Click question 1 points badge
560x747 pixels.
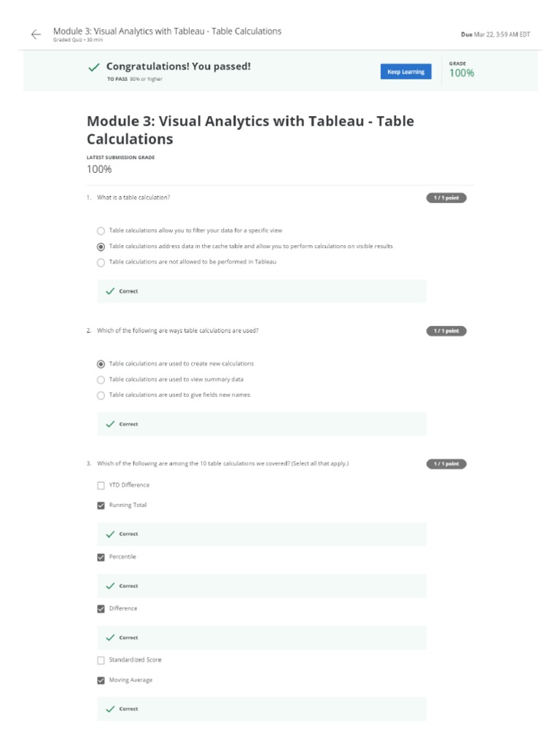pos(446,198)
